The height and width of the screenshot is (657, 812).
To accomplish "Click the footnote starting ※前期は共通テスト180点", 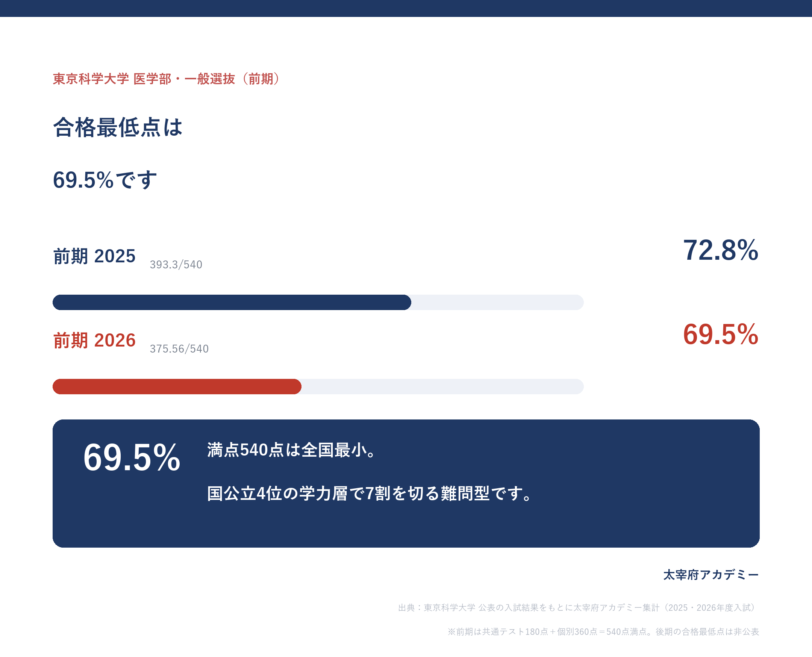I will coord(603,632).
